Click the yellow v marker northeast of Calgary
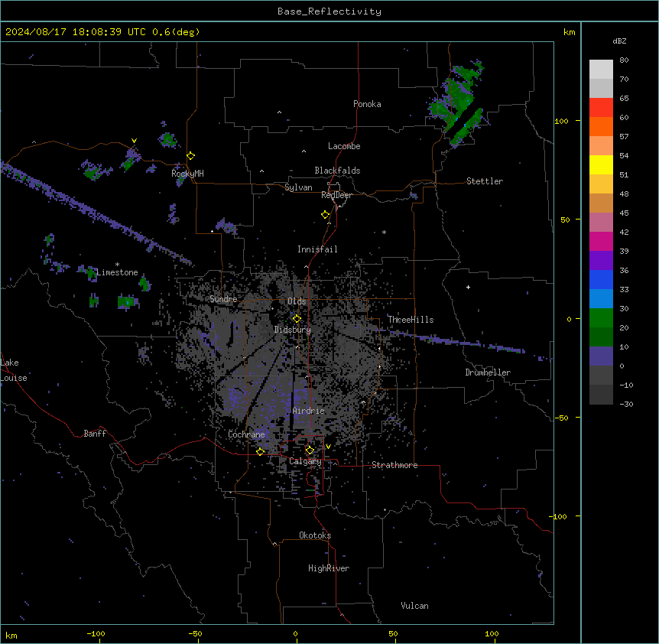Image resolution: width=659 pixels, height=644 pixels. pyautogui.click(x=328, y=447)
